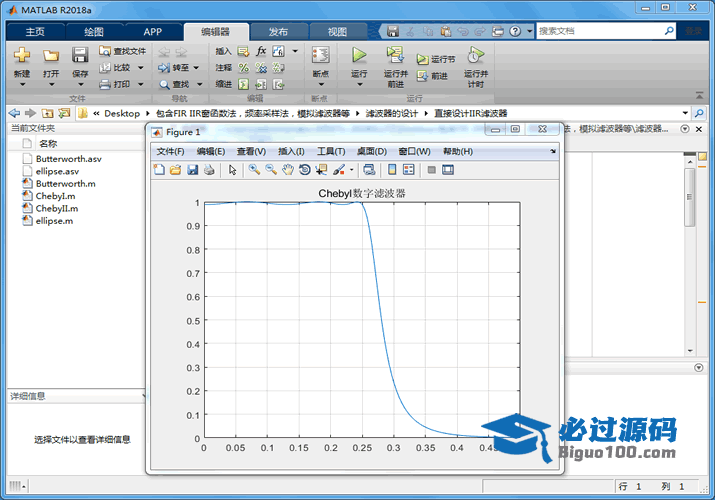The width and height of the screenshot is (715, 500).
Task: Open the Figure 窗口(W) menu
Action: point(414,151)
